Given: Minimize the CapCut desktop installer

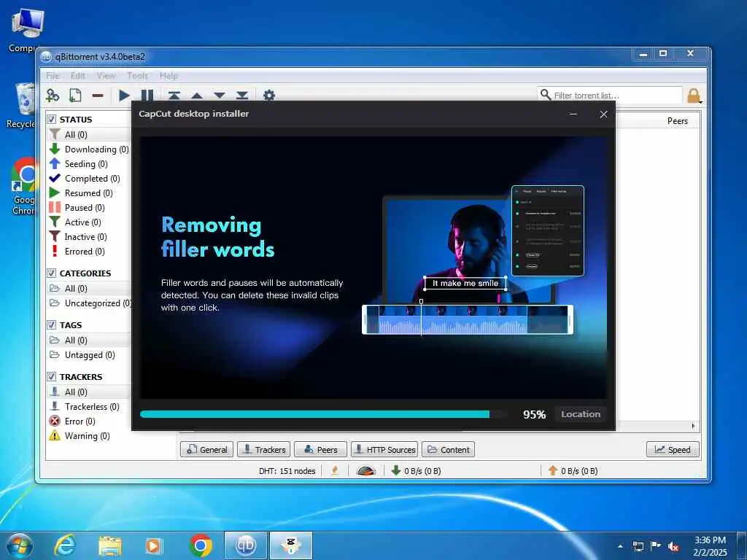Looking at the screenshot, I should pyautogui.click(x=573, y=114).
